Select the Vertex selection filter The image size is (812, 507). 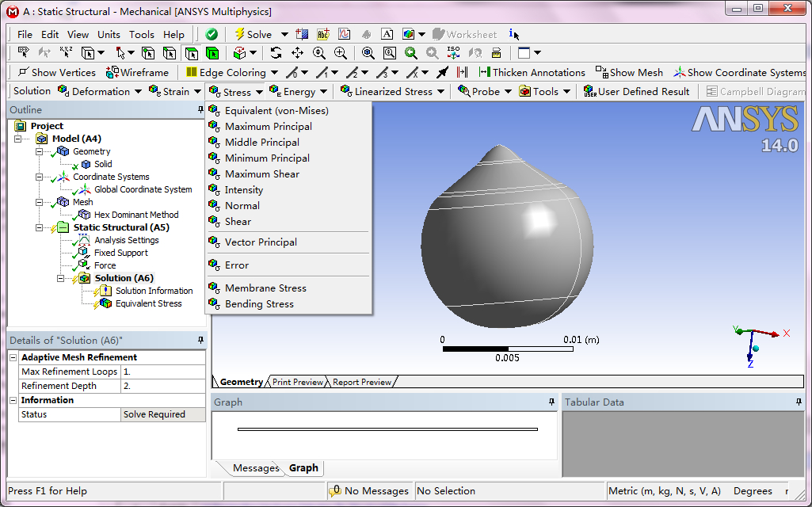[x=148, y=53]
